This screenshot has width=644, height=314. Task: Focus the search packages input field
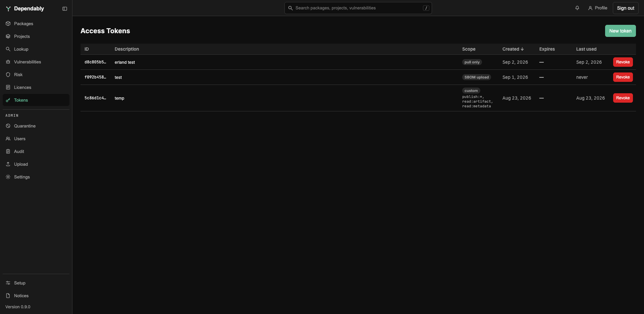click(358, 8)
